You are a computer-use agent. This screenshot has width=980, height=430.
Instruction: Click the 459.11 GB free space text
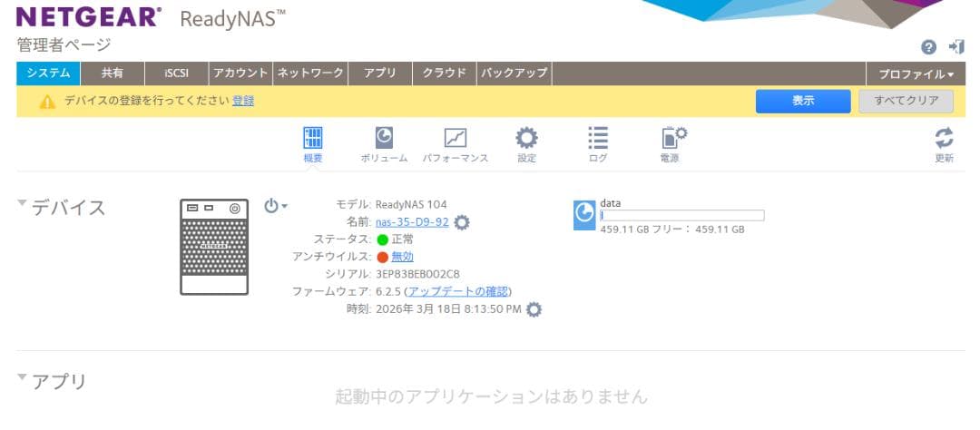click(x=671, y=230)
